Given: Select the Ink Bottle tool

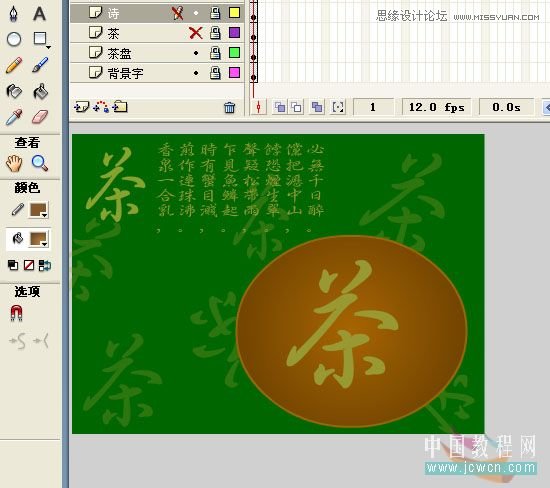Looking at the screenshot, I should 14,92.
